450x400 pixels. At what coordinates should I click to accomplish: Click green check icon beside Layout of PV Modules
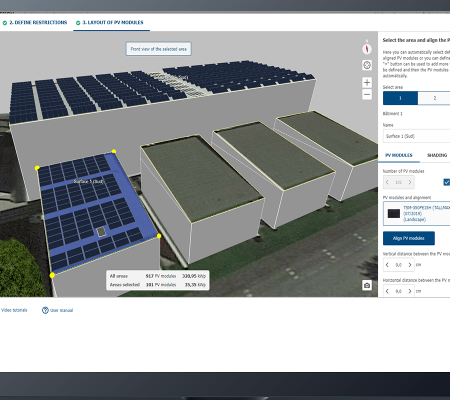pyautogui.click(x=78, y=23)
